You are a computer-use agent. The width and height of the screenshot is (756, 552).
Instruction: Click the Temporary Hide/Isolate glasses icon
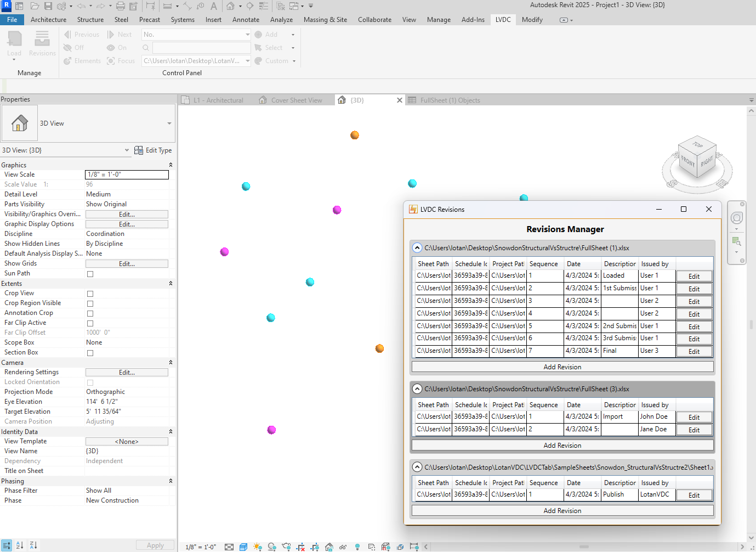tap(343, 547)
